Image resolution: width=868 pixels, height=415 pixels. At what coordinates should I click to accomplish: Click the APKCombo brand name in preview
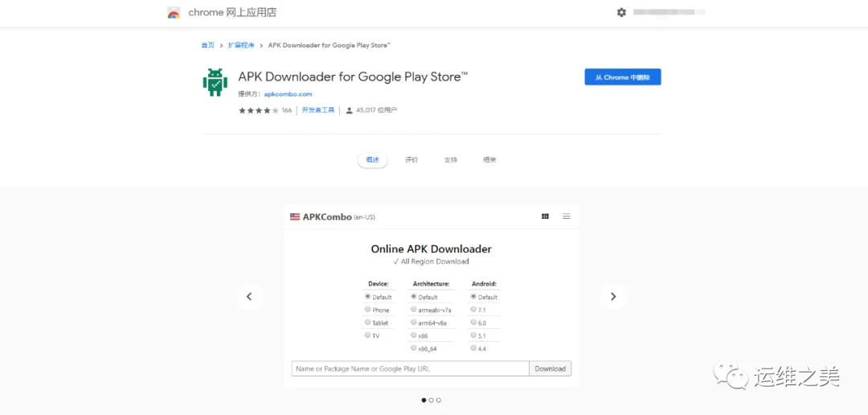(x=327, y=216)
